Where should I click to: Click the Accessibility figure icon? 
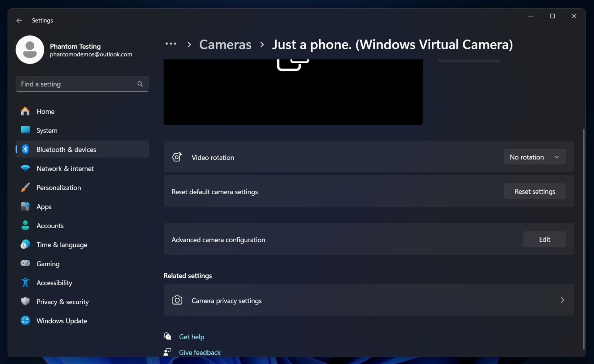(25, 282)
